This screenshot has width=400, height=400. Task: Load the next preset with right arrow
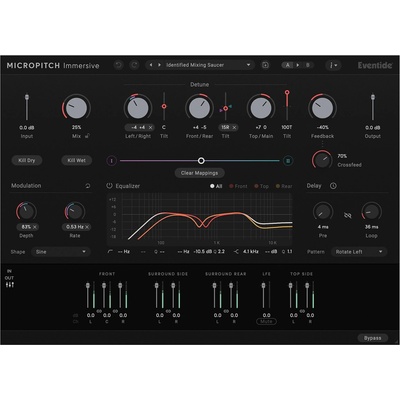[159, 65]
